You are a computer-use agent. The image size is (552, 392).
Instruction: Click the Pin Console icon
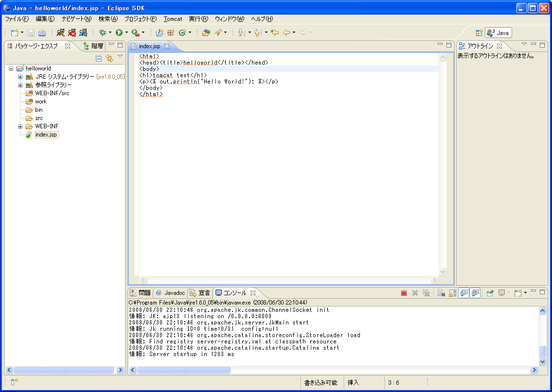point(490,293)
